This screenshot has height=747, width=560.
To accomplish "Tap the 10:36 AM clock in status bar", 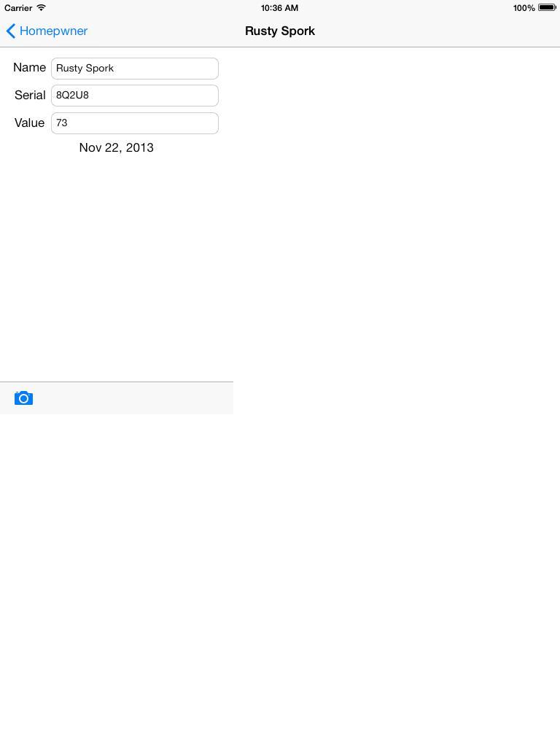I will click(279, 7).
